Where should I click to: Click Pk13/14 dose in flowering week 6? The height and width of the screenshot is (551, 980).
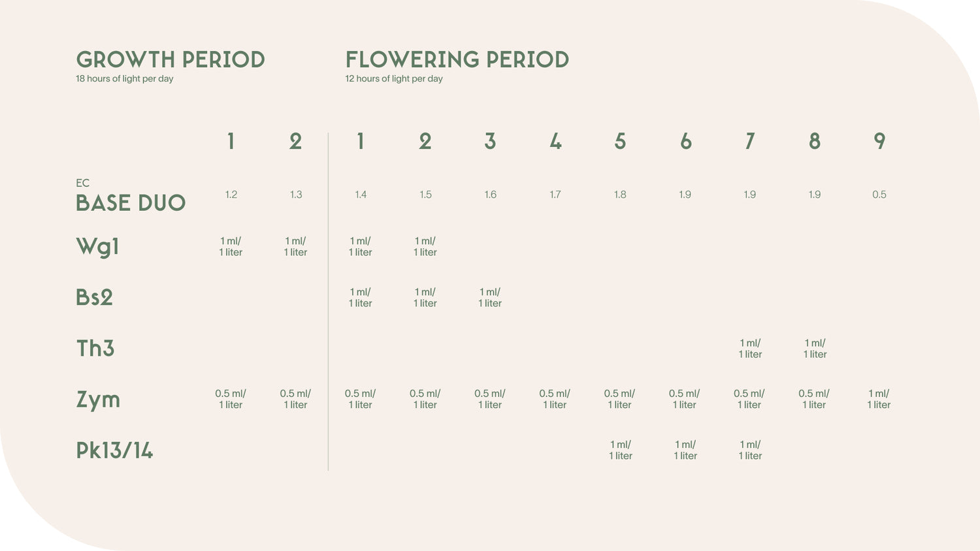685,450
